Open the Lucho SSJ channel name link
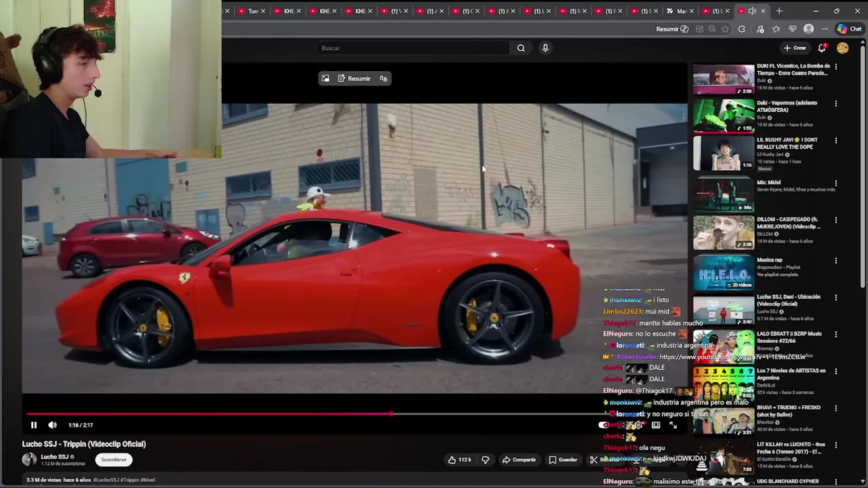This screenshot has height=488, width=868. tap(54, 457)
